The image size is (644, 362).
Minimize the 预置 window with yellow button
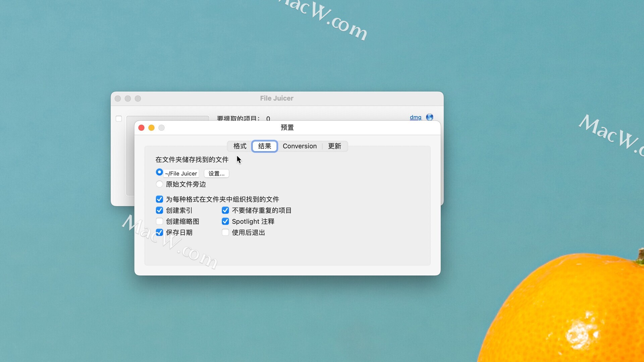(151, 128)
